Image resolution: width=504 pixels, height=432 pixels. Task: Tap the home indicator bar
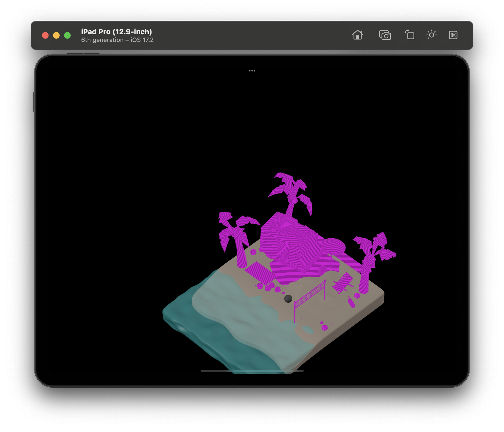tap(252, 371)
